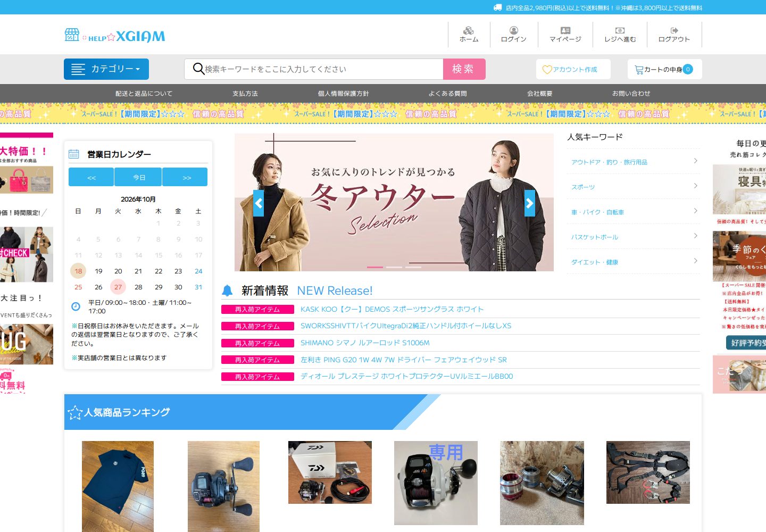Open KASK KOO DEMOS sunglasses link
Image resolution: width=766 pixels, height=532 pixels.
click(x=392, y=309)
